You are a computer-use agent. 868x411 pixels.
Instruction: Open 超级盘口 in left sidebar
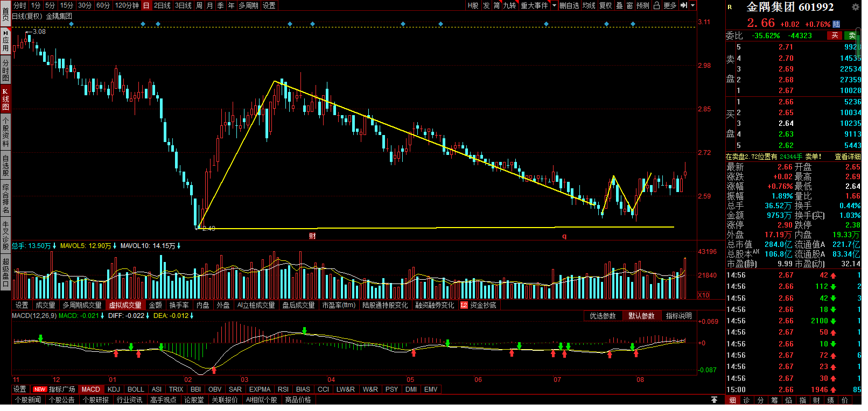pyautogui.click(x=5, y=272)
